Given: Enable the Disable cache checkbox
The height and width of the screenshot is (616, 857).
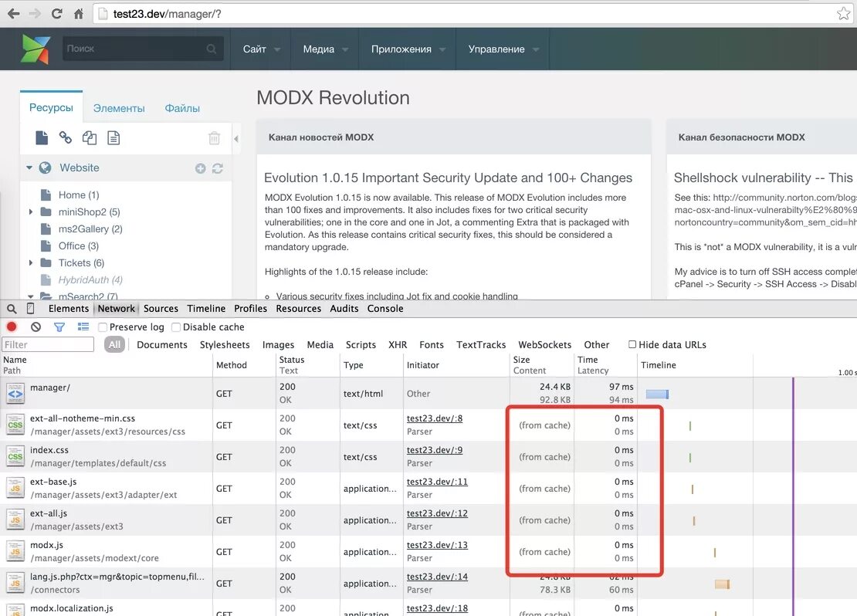Looking at the screenshot, I should point(175,327).
